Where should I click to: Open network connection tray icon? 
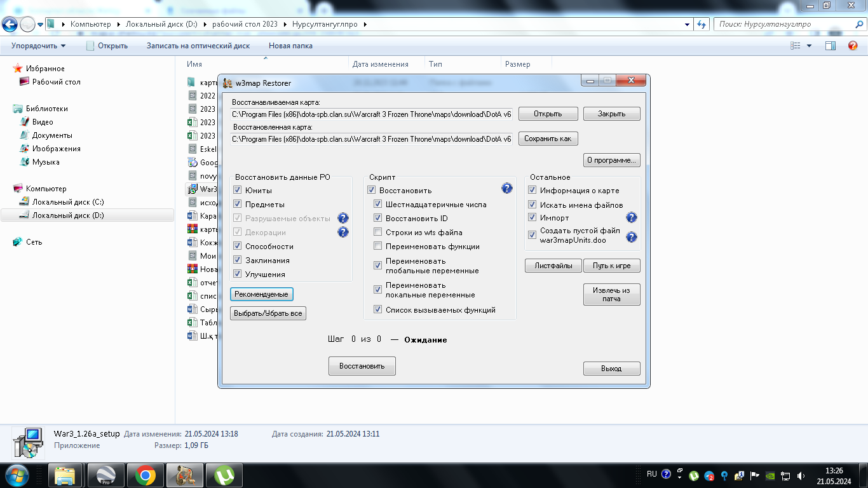coord(785,475)
